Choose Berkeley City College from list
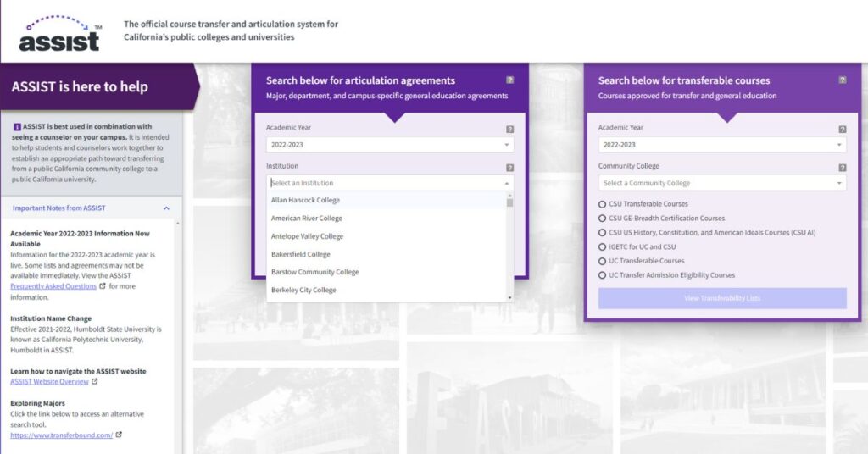This screenshot has width=868, height=454. coord(387,290)
